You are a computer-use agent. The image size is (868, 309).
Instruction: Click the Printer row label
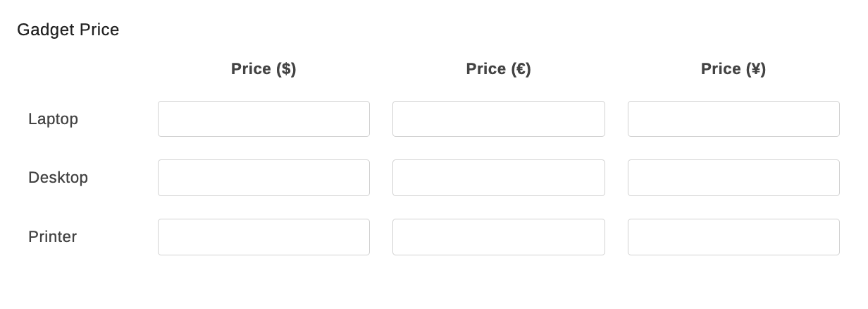[53, 237]
